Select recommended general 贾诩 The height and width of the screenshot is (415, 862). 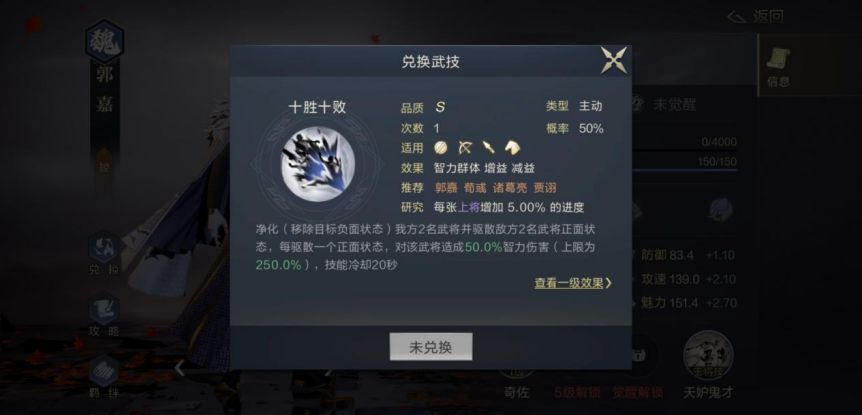pos(545,188)
